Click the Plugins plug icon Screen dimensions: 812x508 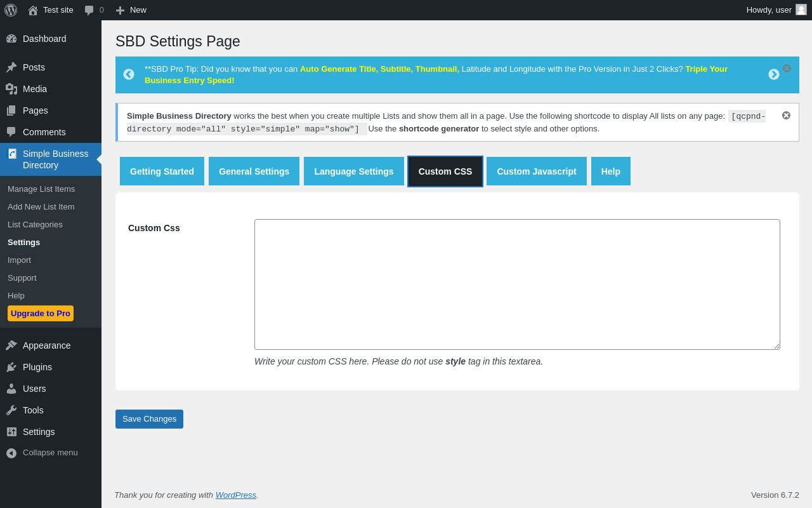point(11,367)
